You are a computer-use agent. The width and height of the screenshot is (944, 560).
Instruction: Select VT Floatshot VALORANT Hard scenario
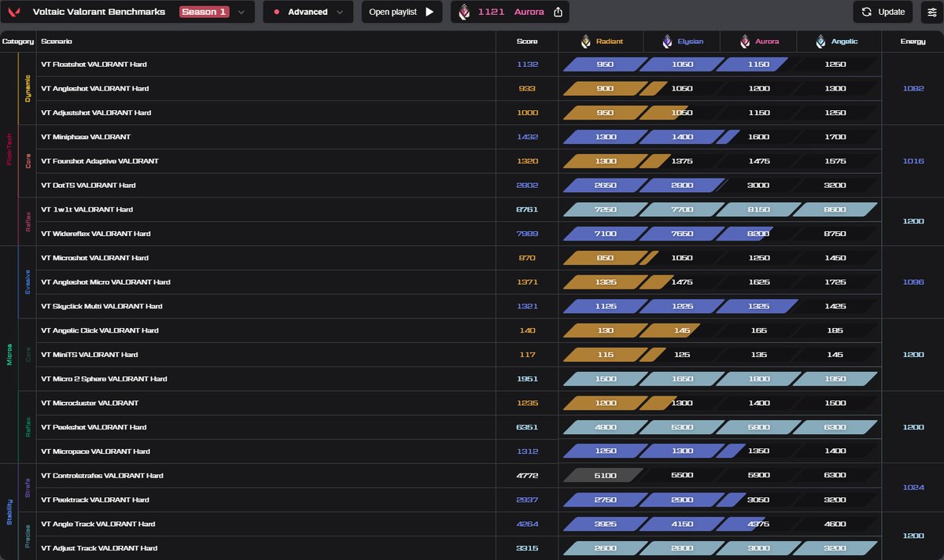pyautogui.click(x=94, y=64)
